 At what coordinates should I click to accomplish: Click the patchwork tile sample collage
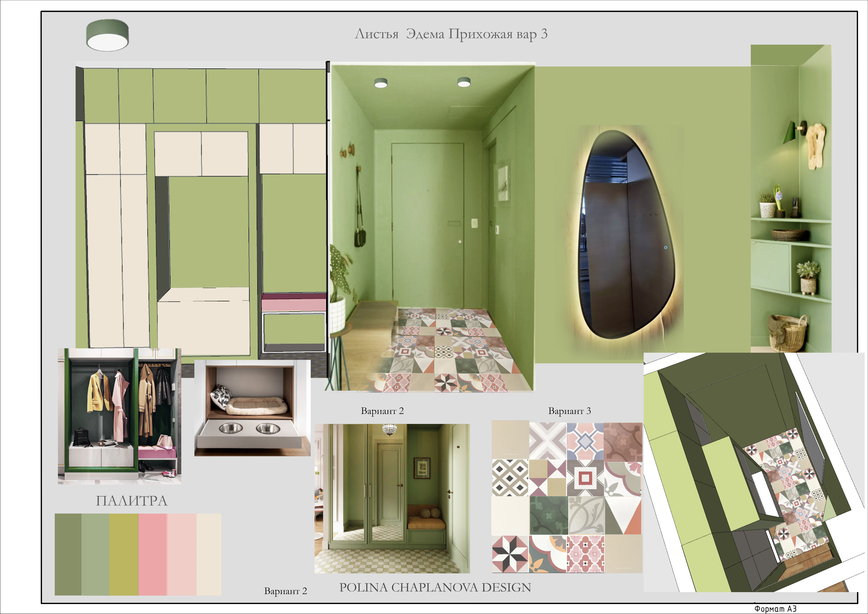pyautogui.click(x=567, y=497)
